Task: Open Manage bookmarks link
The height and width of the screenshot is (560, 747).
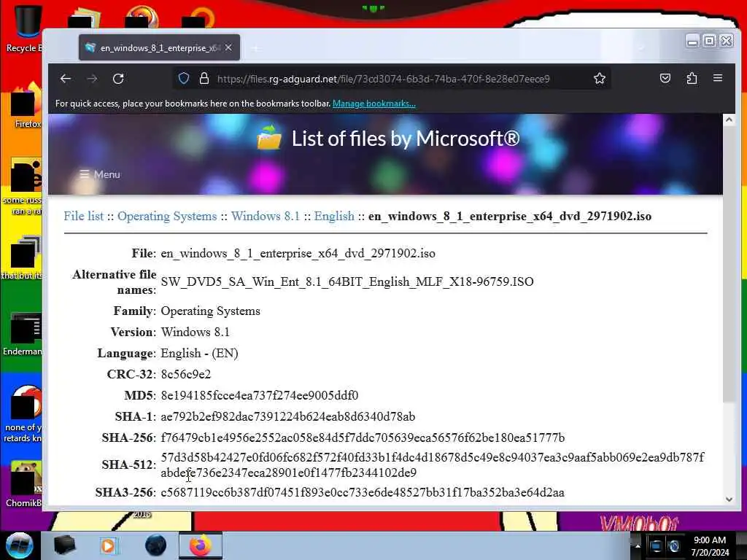Action: coord(374,104)
